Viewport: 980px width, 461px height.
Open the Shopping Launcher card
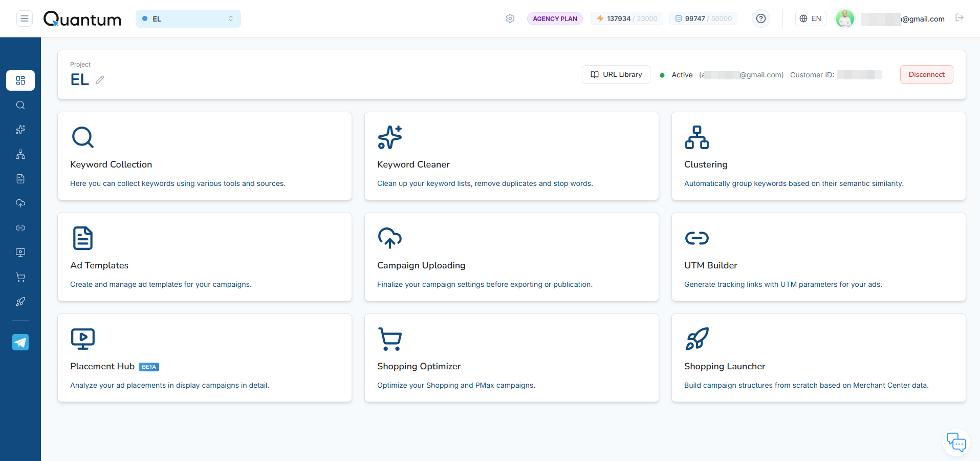[819, 358]
